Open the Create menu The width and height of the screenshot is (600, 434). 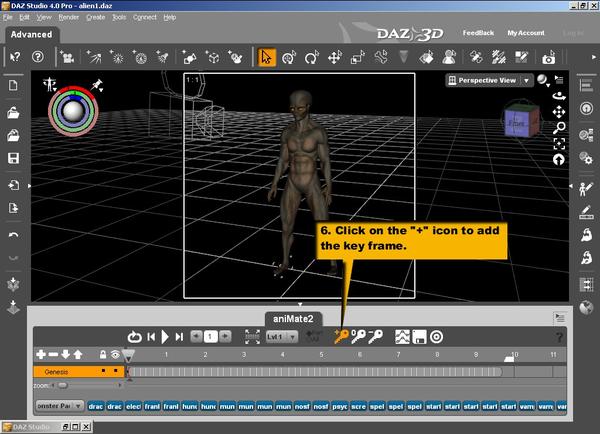pyautogui.click(x=96, y=17)
